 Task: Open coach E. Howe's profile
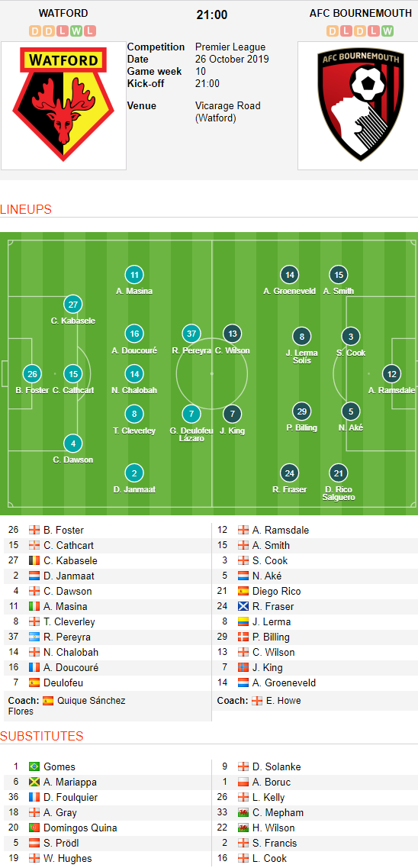point(283,700)
